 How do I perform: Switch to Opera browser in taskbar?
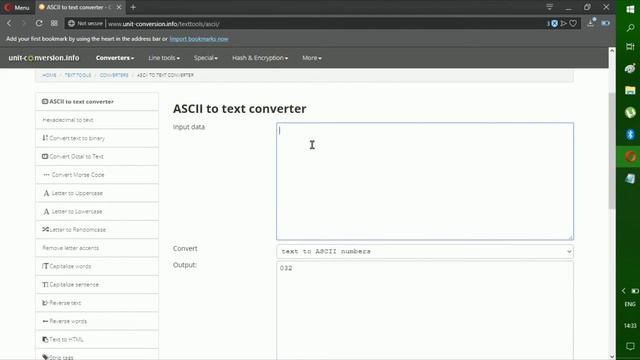point(630,156)
